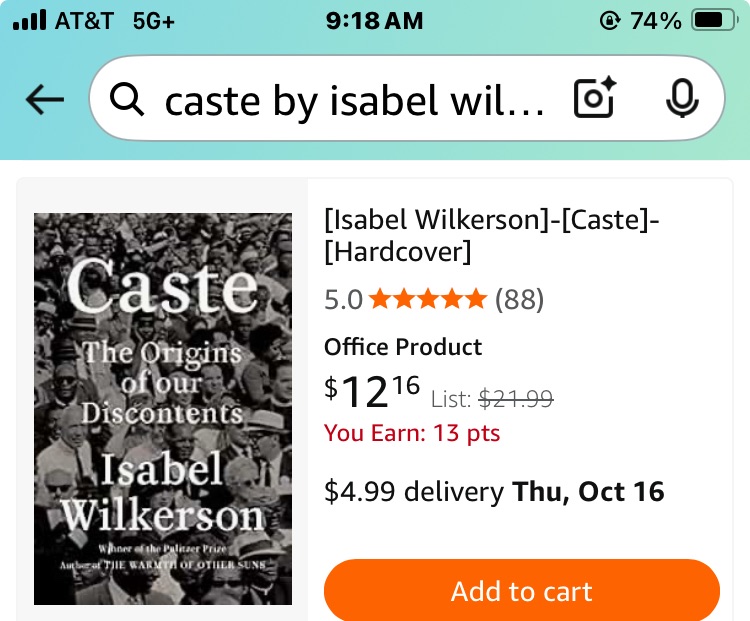Open the Caste book cover thumbnail
The image size is (750, 621).
pos(163,408)
